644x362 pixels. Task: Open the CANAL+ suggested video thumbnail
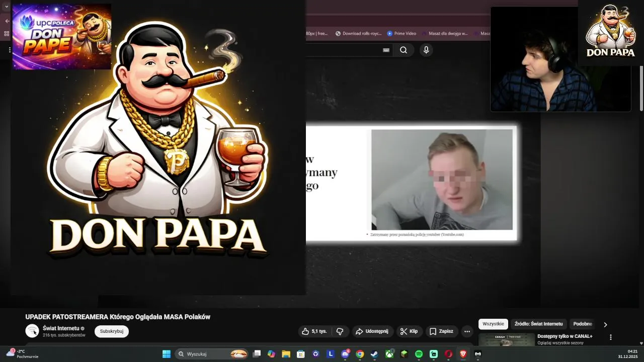point(507,339)
